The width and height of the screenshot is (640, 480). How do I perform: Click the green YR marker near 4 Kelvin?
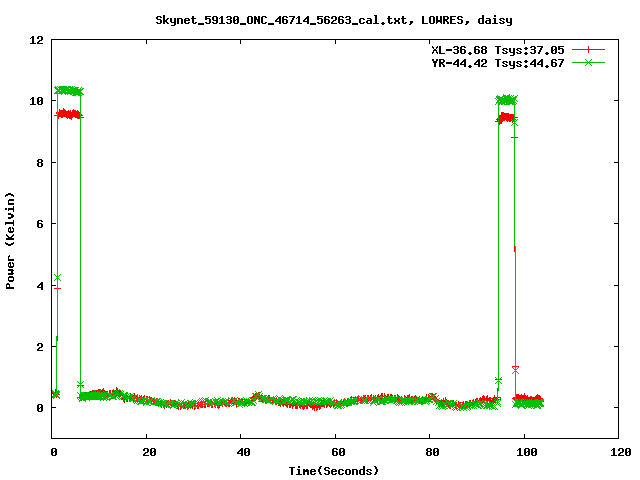58,278
